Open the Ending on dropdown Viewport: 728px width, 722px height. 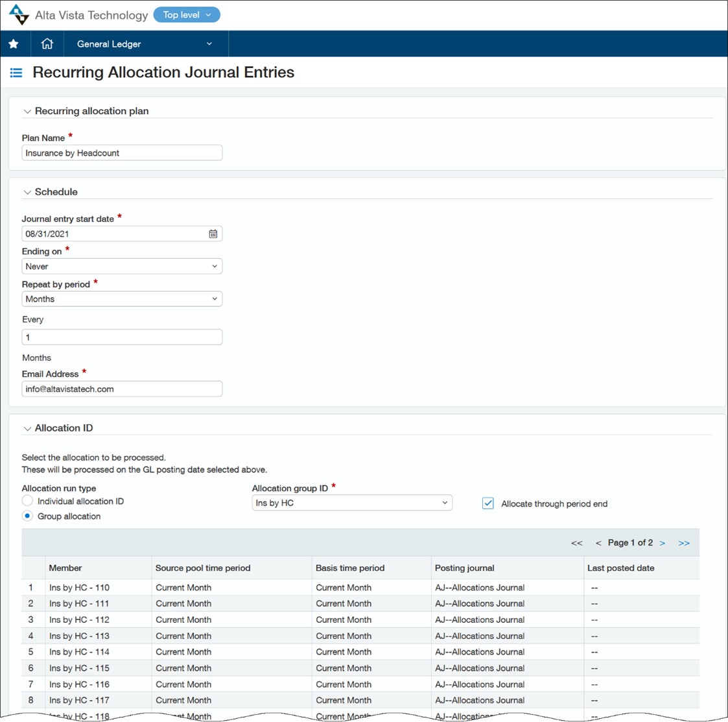pyautogui.click(x=122, y=266)
